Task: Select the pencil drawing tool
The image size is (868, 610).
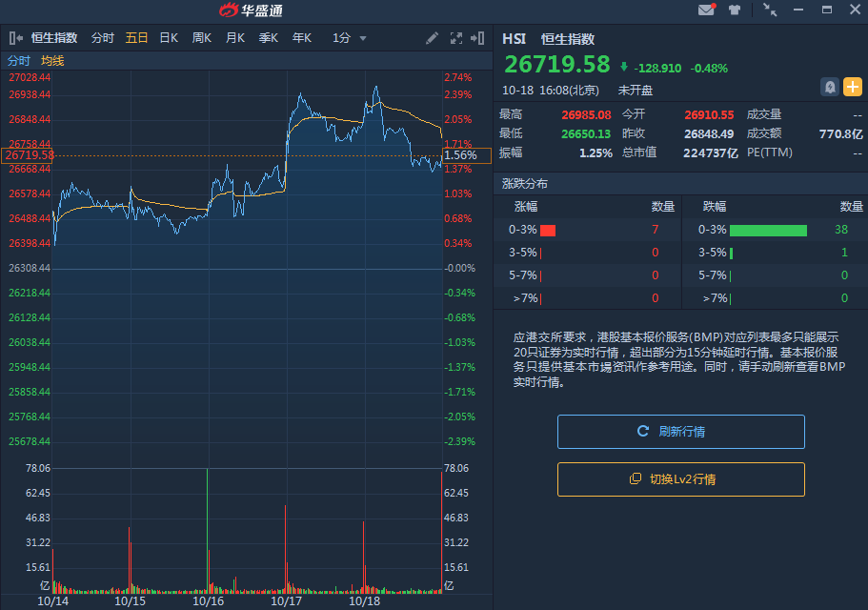Action: 433,38
